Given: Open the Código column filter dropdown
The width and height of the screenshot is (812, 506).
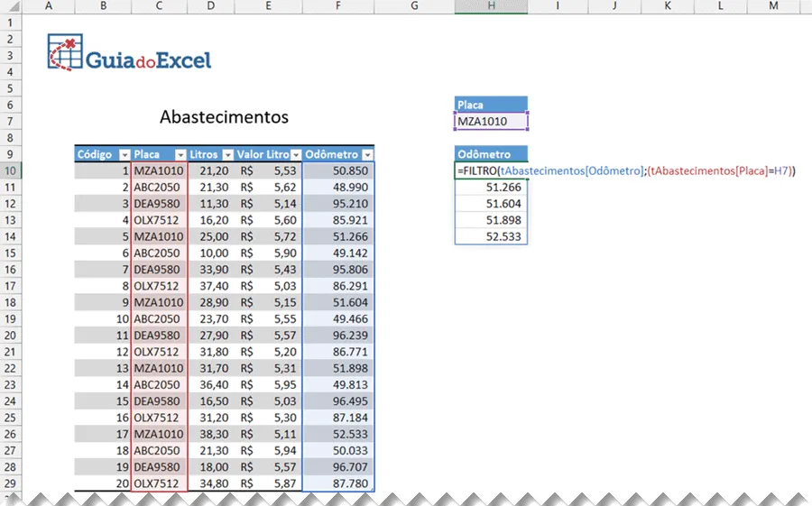Looking at the screenshot, I should pyautogui.click(x=125, y=155).
